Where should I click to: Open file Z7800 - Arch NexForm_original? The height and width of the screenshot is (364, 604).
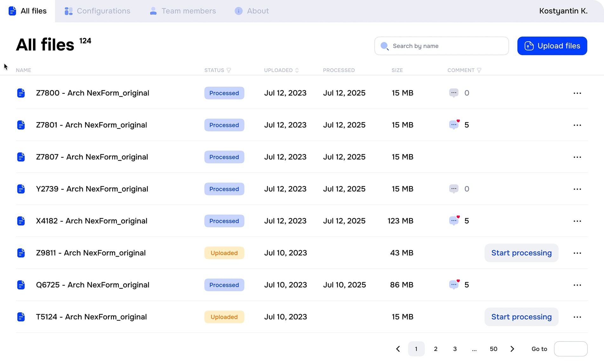point(92,93)
